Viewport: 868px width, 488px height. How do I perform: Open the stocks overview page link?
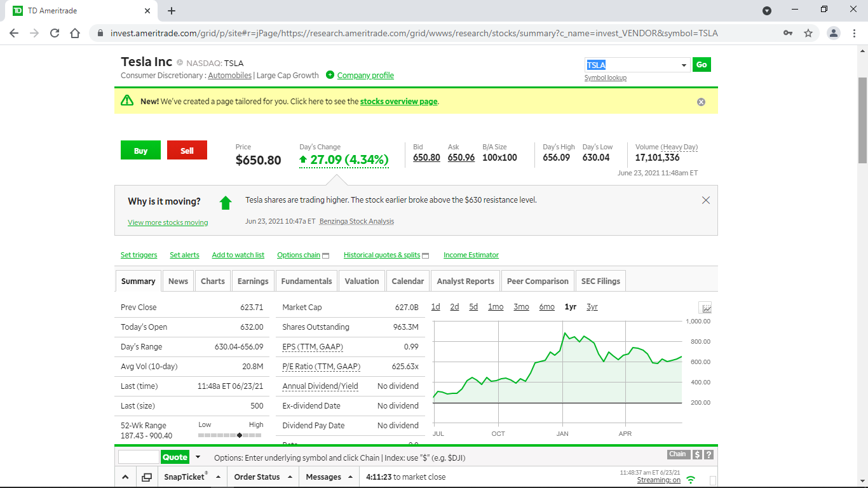[x=399, y=101]
